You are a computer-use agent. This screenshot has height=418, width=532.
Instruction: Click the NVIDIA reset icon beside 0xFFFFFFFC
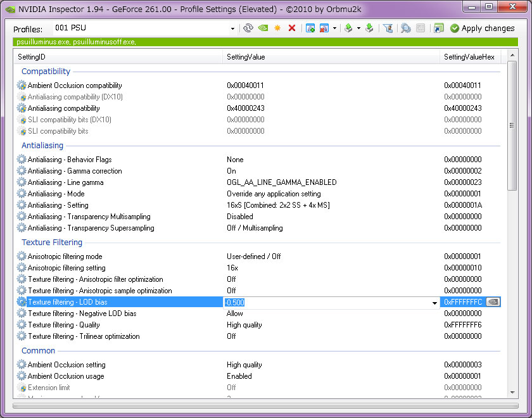[493, 302]
